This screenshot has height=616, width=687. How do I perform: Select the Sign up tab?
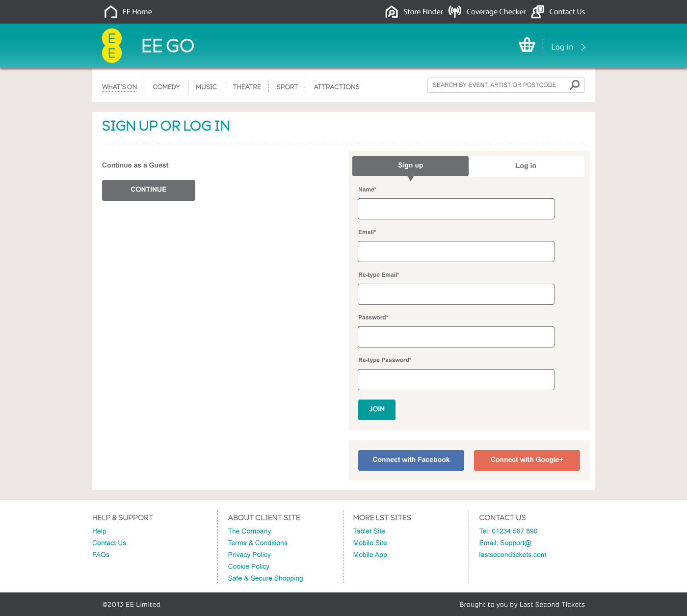pos(410,166)
